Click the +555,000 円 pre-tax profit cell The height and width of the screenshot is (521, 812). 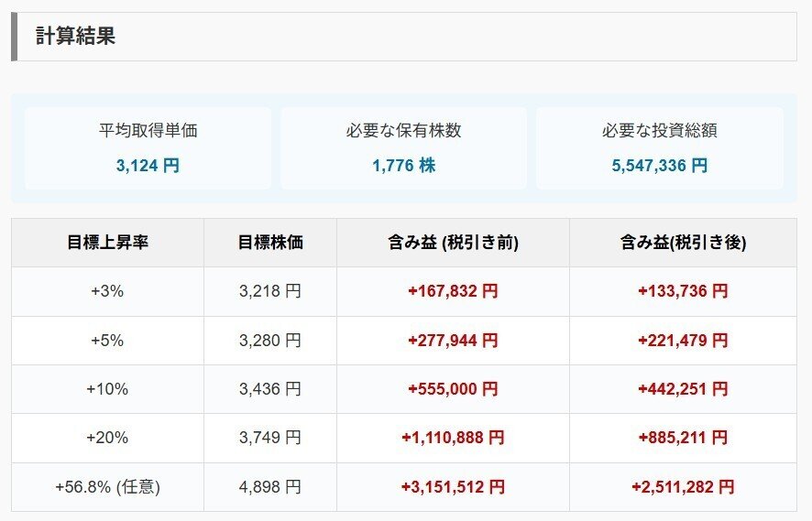pyautogui.click(x=453, y=389)
